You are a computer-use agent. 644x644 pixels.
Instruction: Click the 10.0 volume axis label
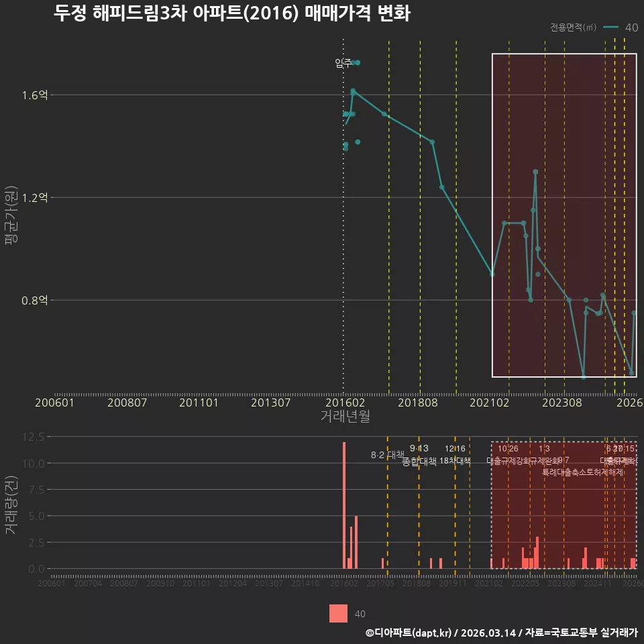point(34,464)
